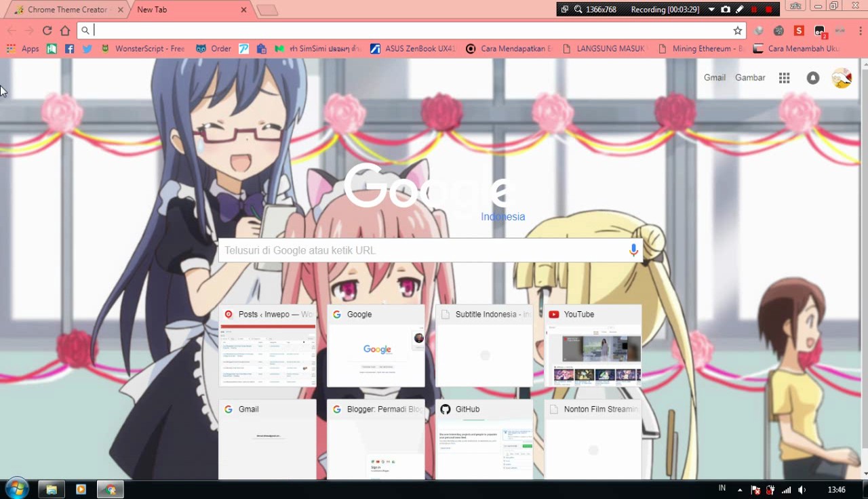Screen dimensions: 868x499
Task: Click the recorder magnifier zoom icon
Action: pyautogui.click(x=578, y=9)
